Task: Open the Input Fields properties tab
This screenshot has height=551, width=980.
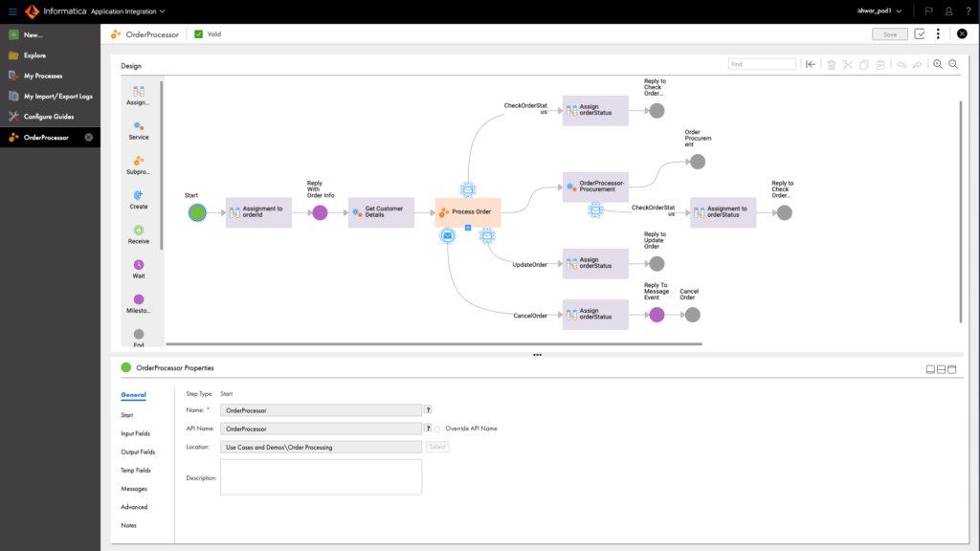Action: 135,433
